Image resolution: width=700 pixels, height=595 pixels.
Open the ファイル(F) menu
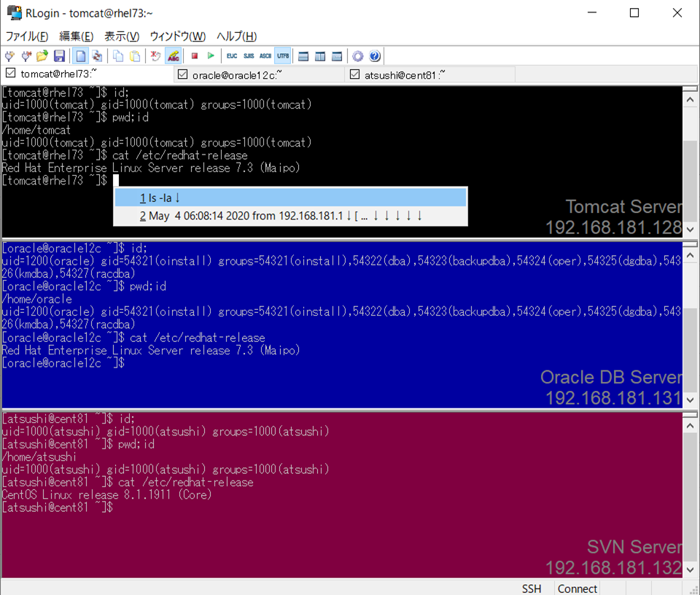27,36
